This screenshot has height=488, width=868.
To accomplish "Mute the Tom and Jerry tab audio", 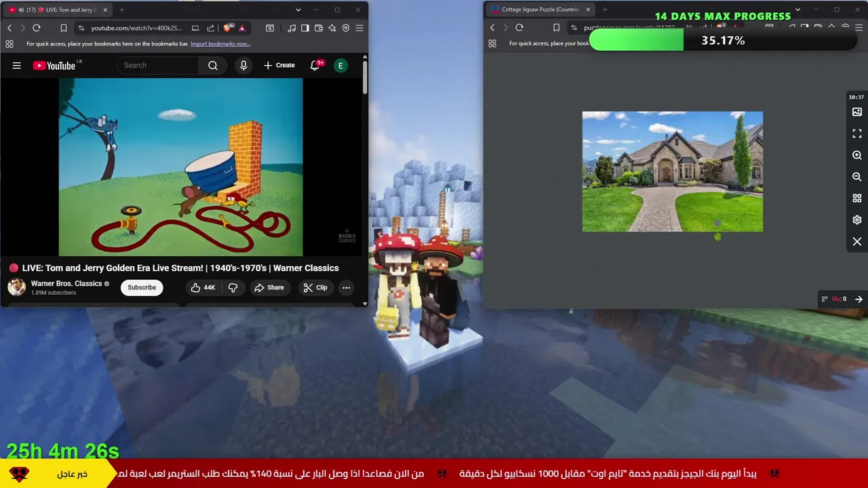I will [21, 9].
